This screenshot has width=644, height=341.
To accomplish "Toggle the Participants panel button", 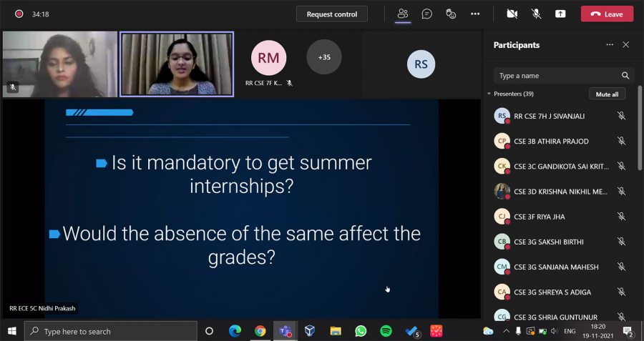I will (403, 14).
